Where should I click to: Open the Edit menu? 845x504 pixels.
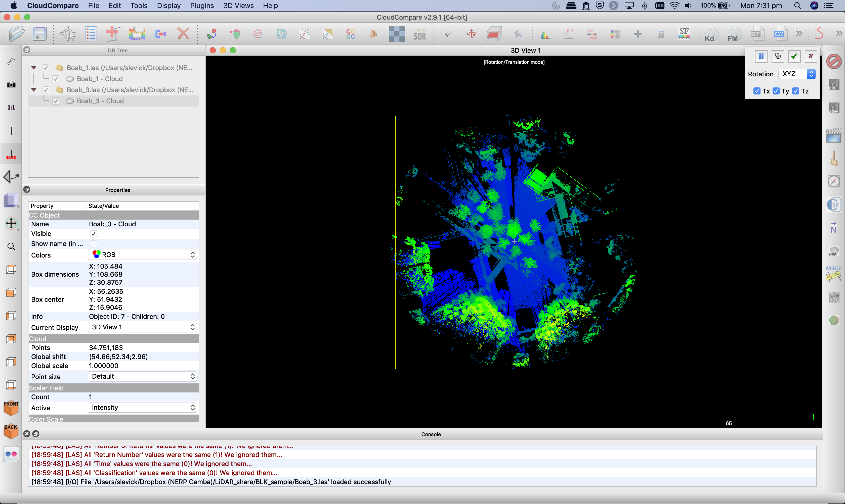(114, 6)
